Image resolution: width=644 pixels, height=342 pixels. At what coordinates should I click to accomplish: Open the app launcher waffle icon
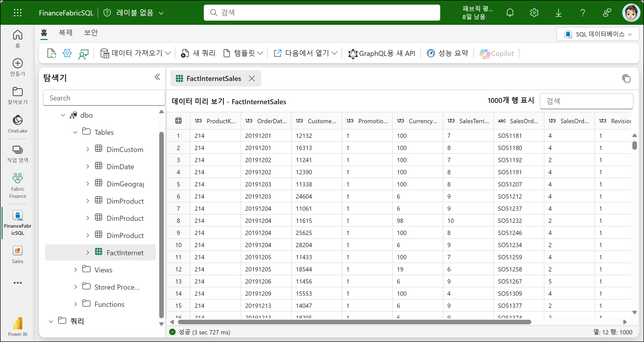click(18, 13)
